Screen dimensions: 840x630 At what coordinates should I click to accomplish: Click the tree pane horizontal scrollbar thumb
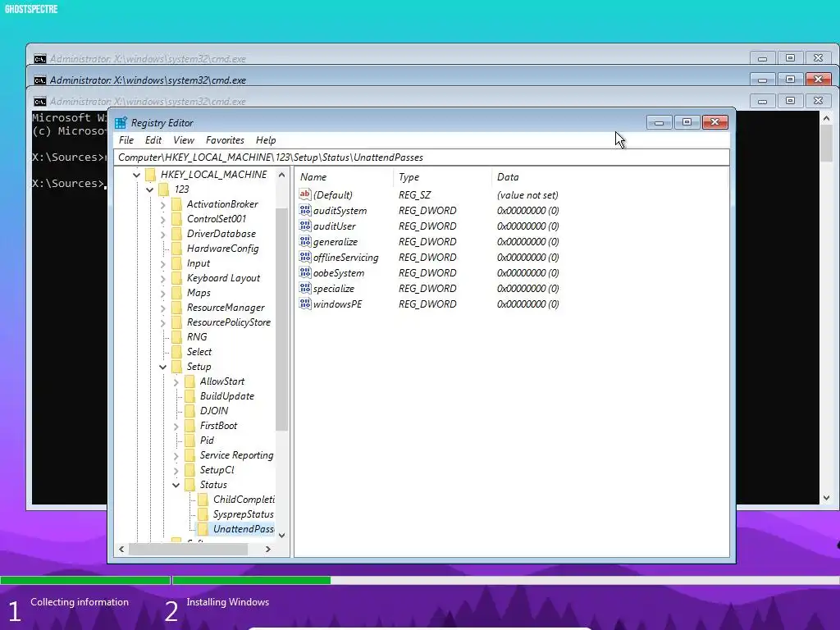(x=188, y=549)
